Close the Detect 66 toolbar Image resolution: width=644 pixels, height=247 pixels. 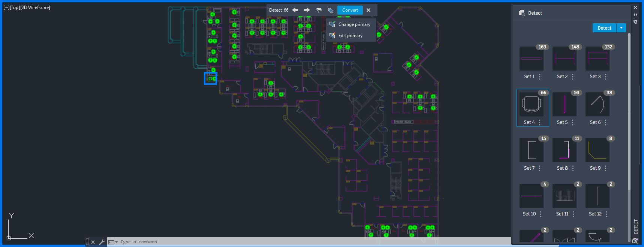[x=368, y=10]
